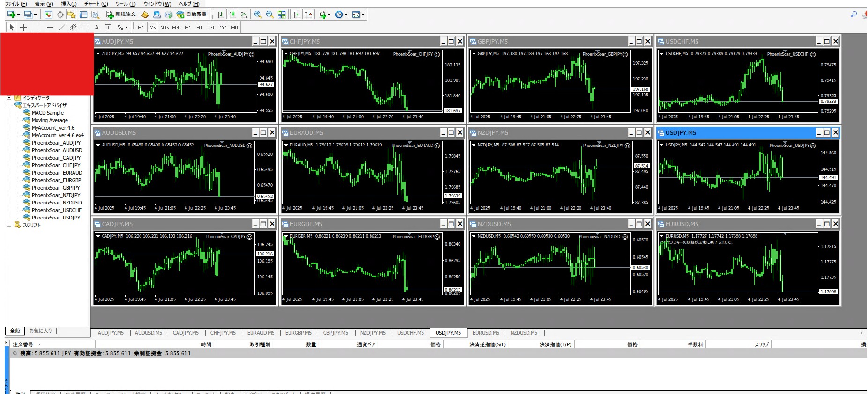The width and height of the screenshot is (868, 394).
Task: Open the ファイル (F) menu
Action: 16,4
